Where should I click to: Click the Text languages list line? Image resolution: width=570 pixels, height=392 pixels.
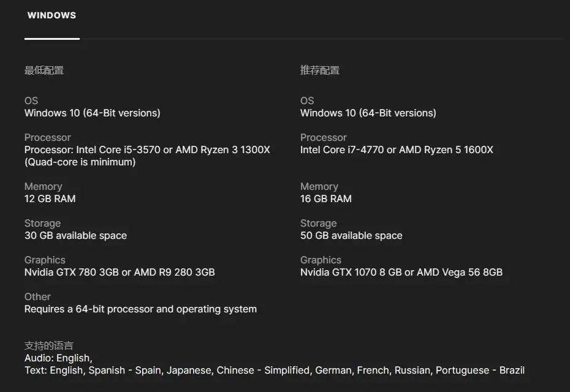tap(274, 370)
